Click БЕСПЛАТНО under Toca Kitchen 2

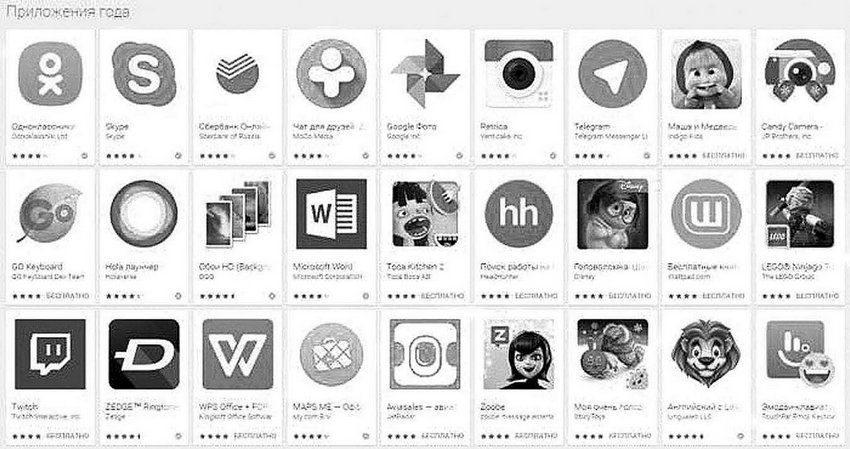(443, 296)
